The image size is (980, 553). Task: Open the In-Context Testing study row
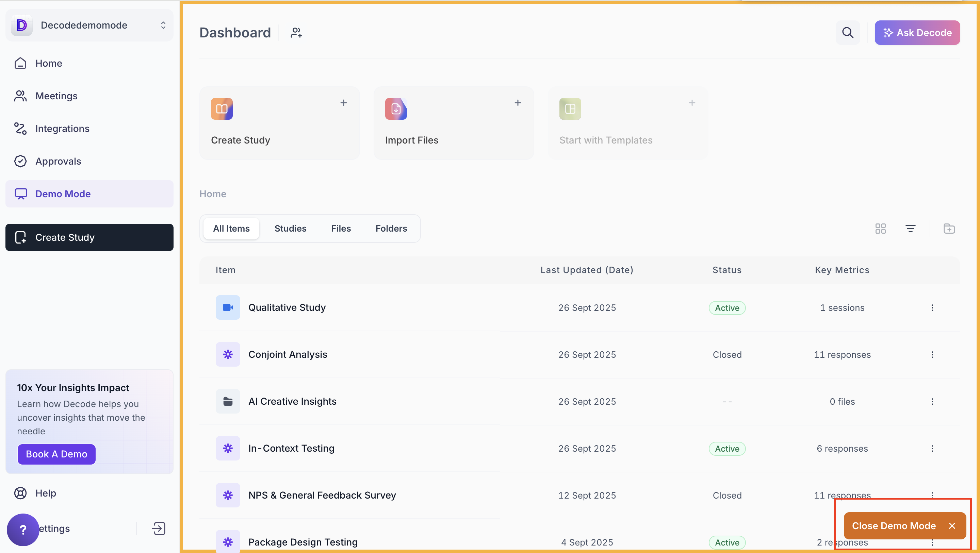(291, 448)
